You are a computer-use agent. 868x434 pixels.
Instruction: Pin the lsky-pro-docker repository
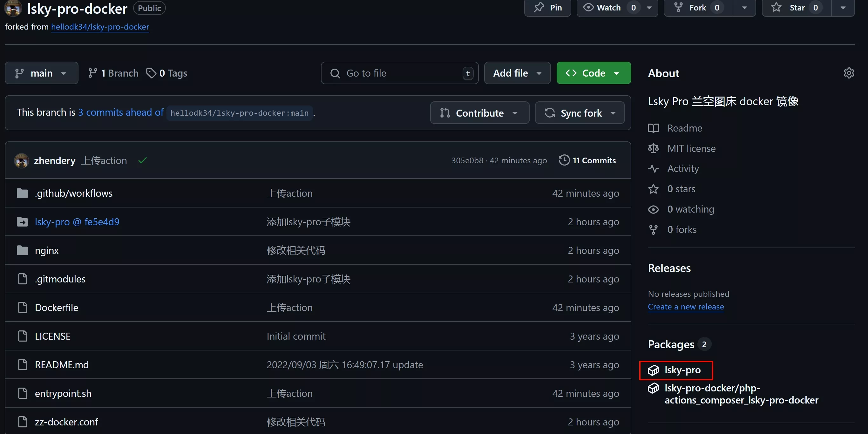pyautogui.click(x=547, y=7)
